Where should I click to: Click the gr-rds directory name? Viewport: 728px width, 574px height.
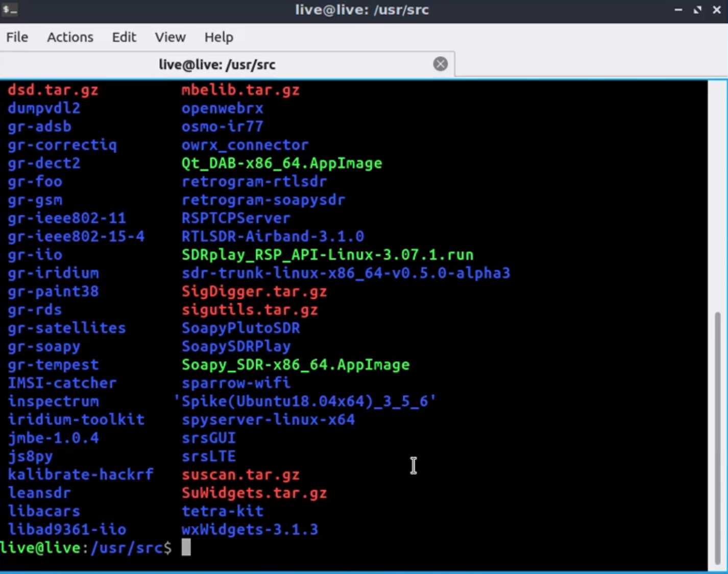click(x=35, y=310)
